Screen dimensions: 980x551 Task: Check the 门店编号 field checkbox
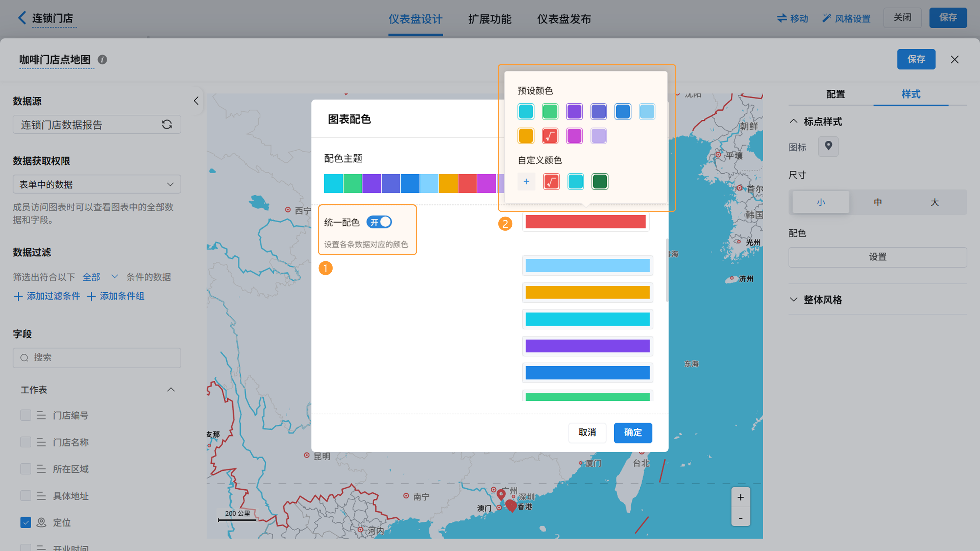(x=26, y=415)
